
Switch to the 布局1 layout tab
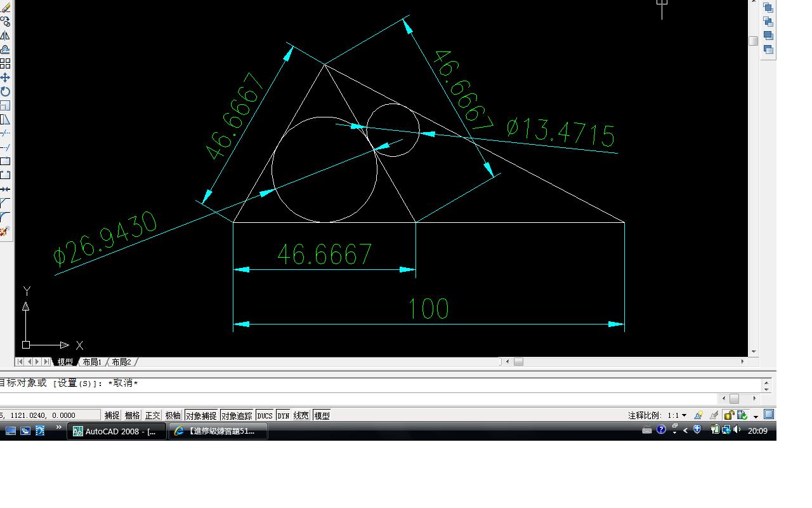click(x=92, y=362)
